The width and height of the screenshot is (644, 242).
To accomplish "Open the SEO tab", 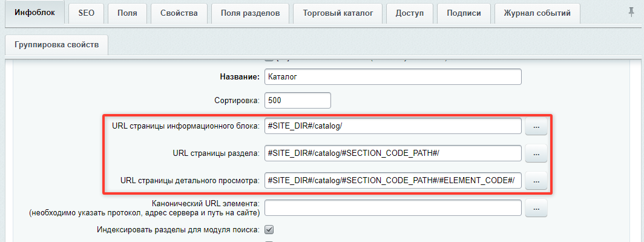I will pos(86,13).
